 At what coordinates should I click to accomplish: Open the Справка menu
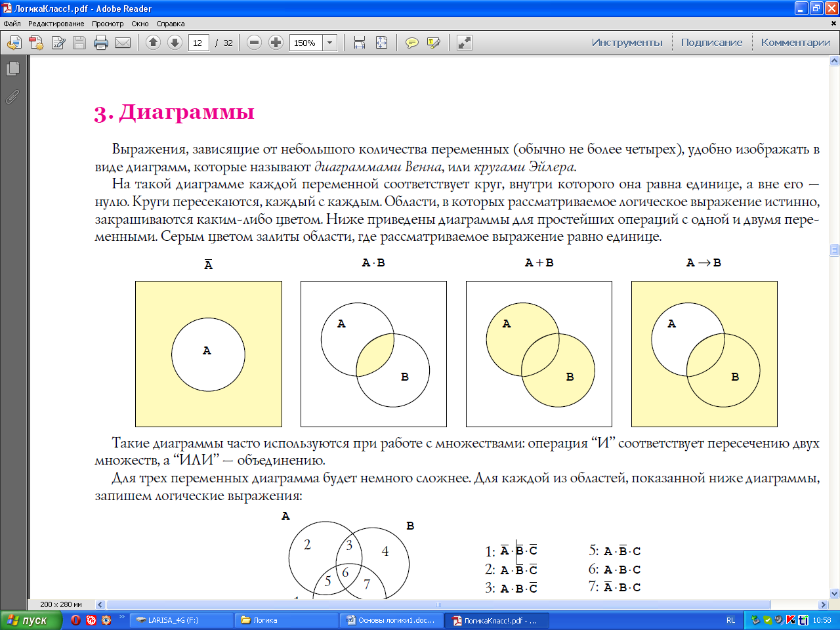(171, 24)
